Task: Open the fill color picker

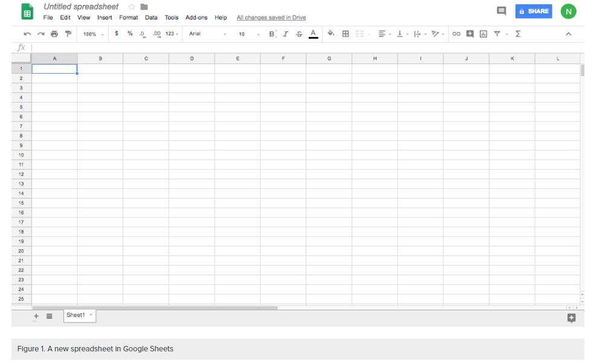Action: (x=331, y=34)
